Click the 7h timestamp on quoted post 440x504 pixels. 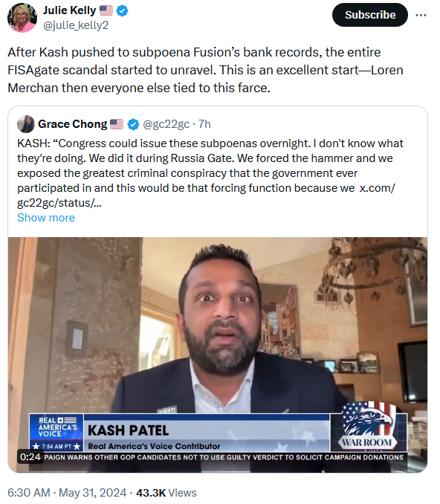tap(204, 124)
